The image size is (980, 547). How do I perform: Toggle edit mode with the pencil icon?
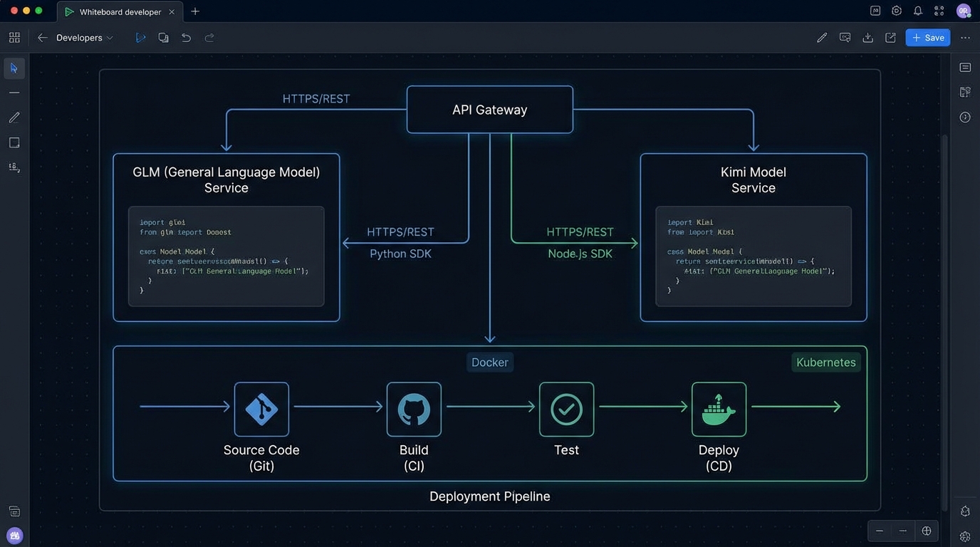[x=822, y=37]
